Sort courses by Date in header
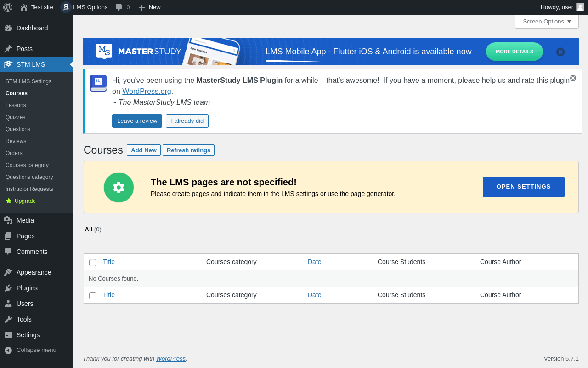The width and height of the screenshot is (588, 368). point(315,262)
